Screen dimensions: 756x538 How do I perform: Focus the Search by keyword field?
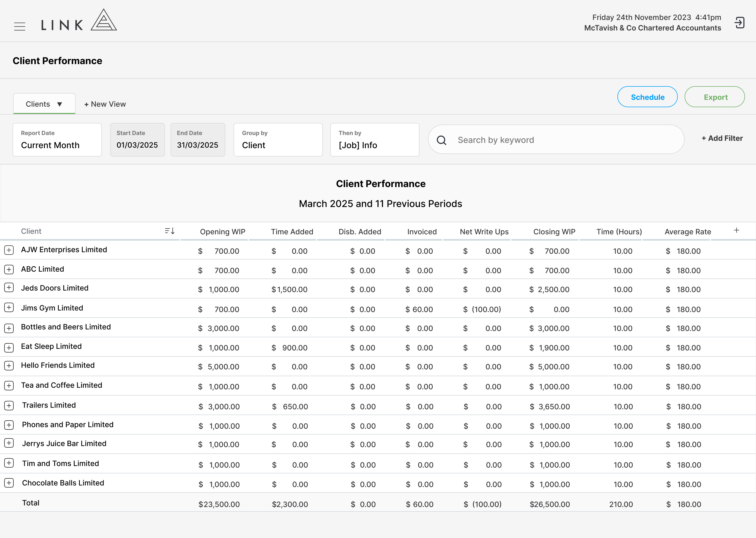click(x=556, y=139)
